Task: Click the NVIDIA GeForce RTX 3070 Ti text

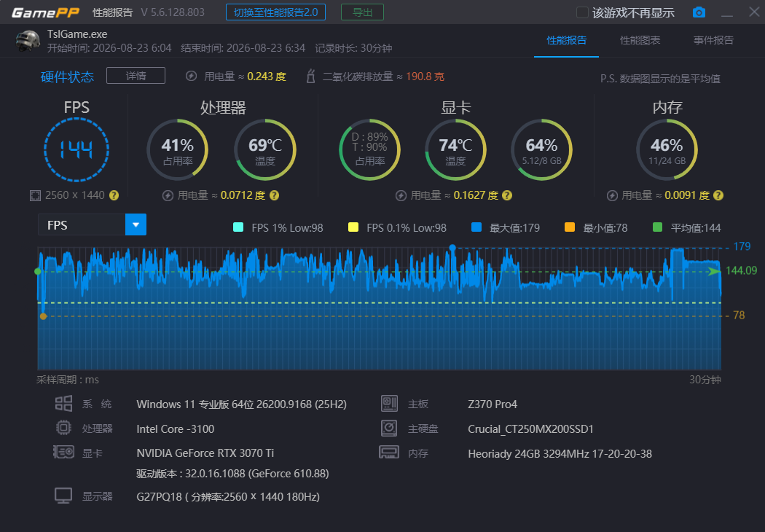Action: point(205,453)
